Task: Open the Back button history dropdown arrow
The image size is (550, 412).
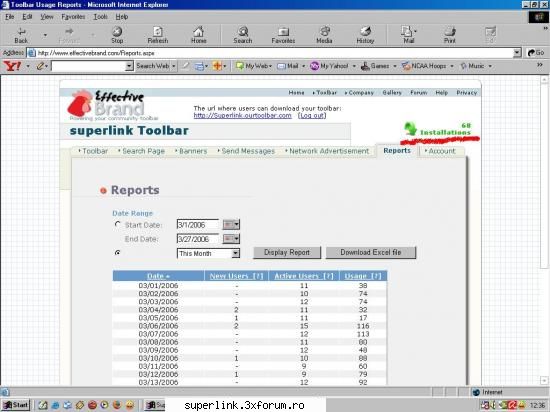Action: click(x=45, y=35)
